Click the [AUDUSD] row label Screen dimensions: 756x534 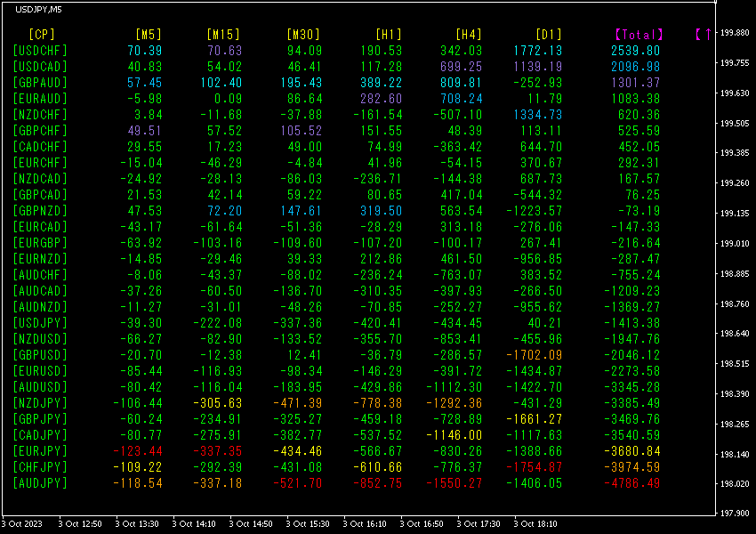(x=40, y=387)
